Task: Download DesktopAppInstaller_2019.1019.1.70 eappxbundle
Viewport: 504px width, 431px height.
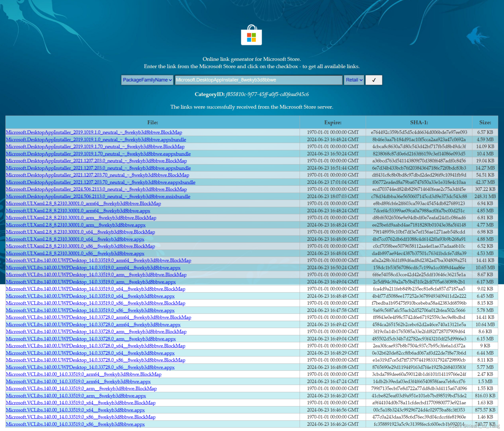Action: pos(98,154)
